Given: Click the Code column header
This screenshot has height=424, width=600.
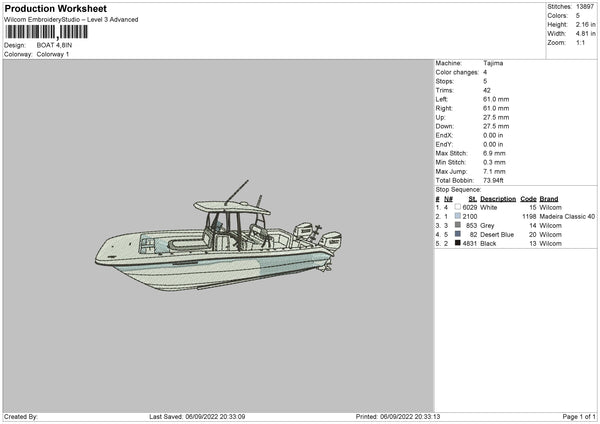Looking at the screenshot, I should pyautogui.click(x=528, y=199).
